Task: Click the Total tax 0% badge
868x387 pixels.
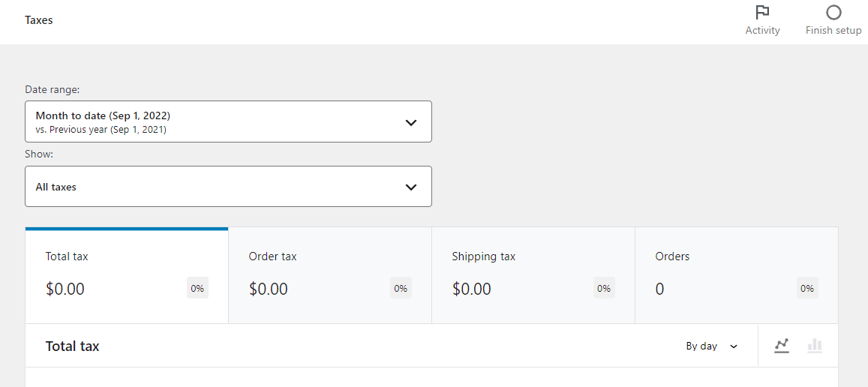Action: tap(197, 288)
